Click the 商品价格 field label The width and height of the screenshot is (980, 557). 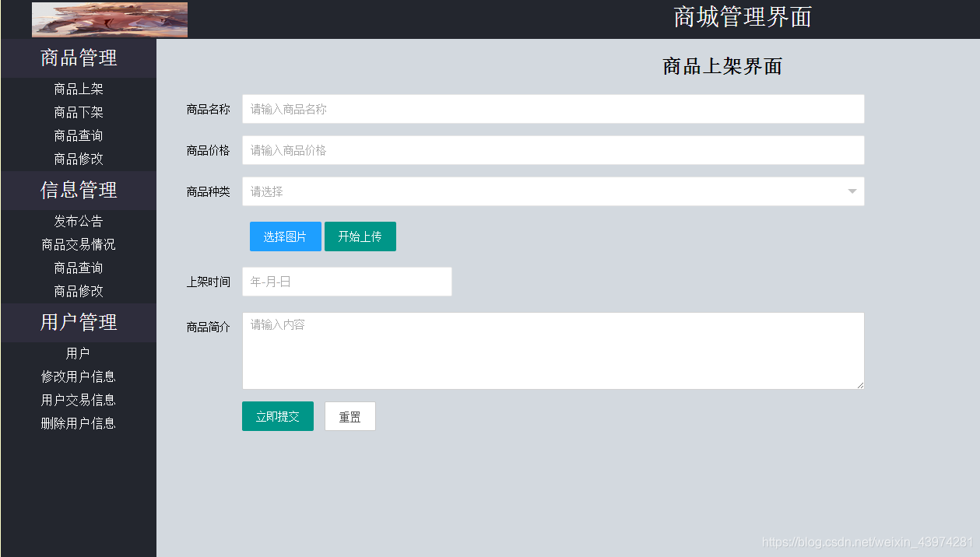coord(208,151)
